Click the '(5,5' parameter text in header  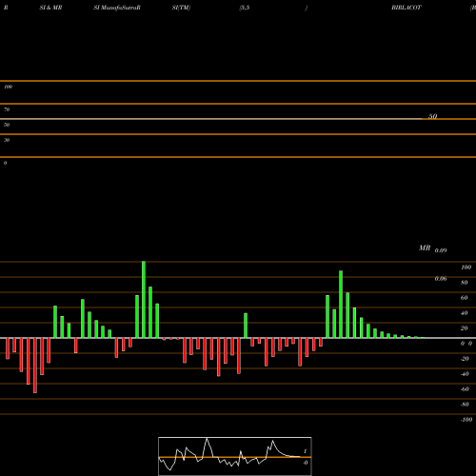tap(245, 8)
